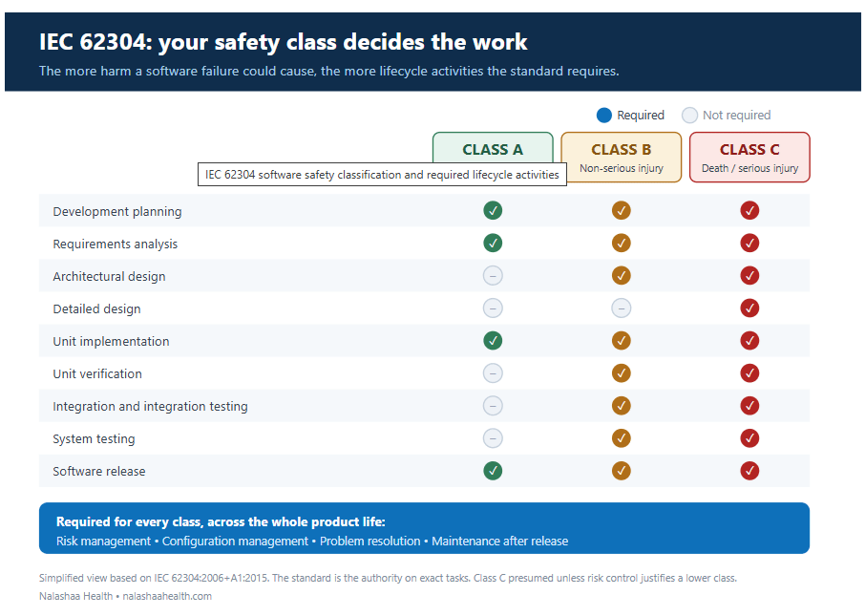Click the title 'IEC 62304: your safety class decides the work'

point(283,42)
